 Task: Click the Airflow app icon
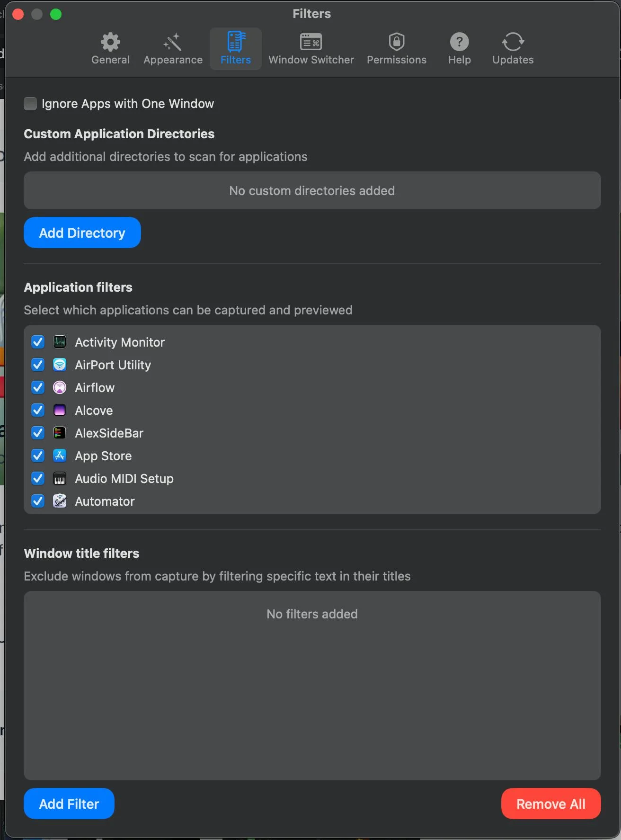pos(60,387)
